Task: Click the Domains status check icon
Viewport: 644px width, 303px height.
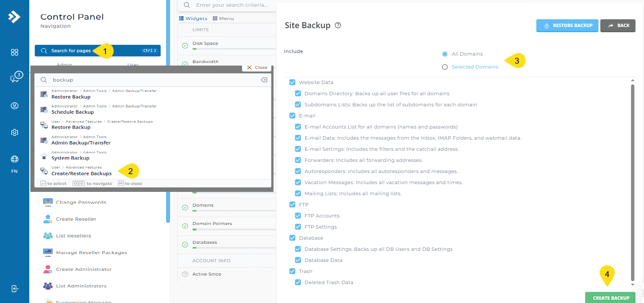Action: click(185, 208)
